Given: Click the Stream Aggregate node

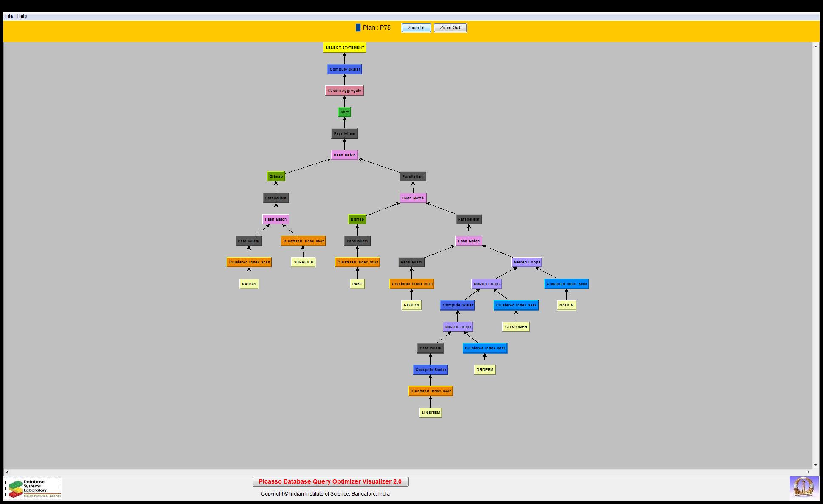Looking at the screenshot, I should coord(344,91).
